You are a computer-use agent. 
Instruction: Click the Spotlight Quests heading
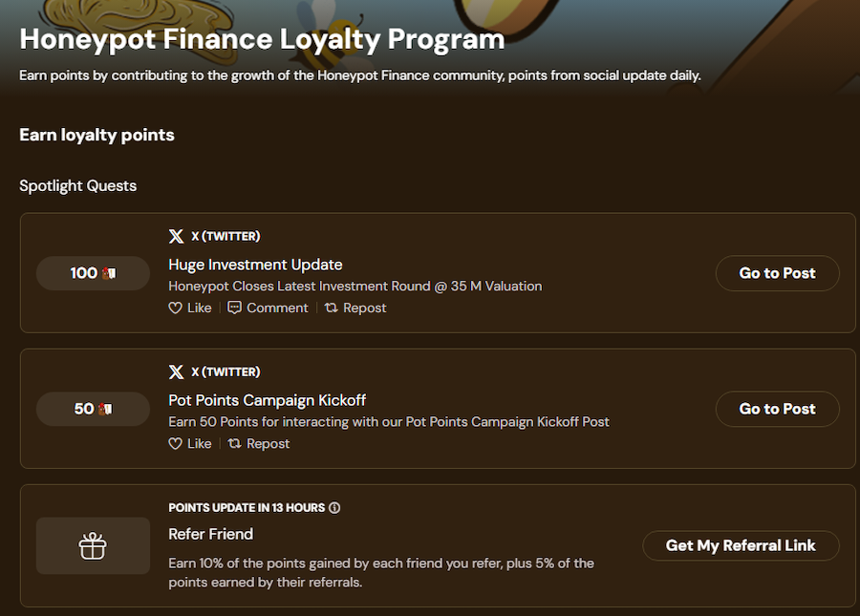(77, 185)
